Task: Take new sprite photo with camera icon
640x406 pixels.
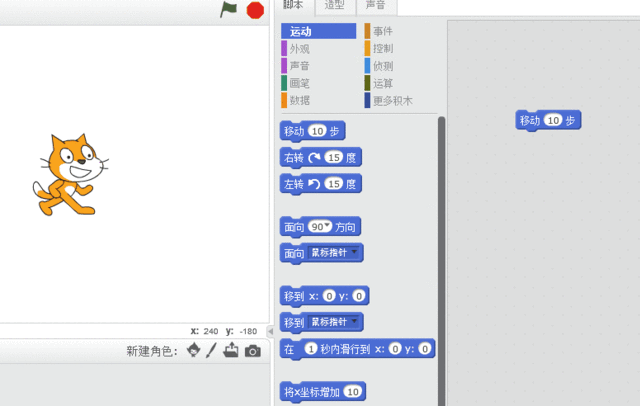Action: click(253, 351)
